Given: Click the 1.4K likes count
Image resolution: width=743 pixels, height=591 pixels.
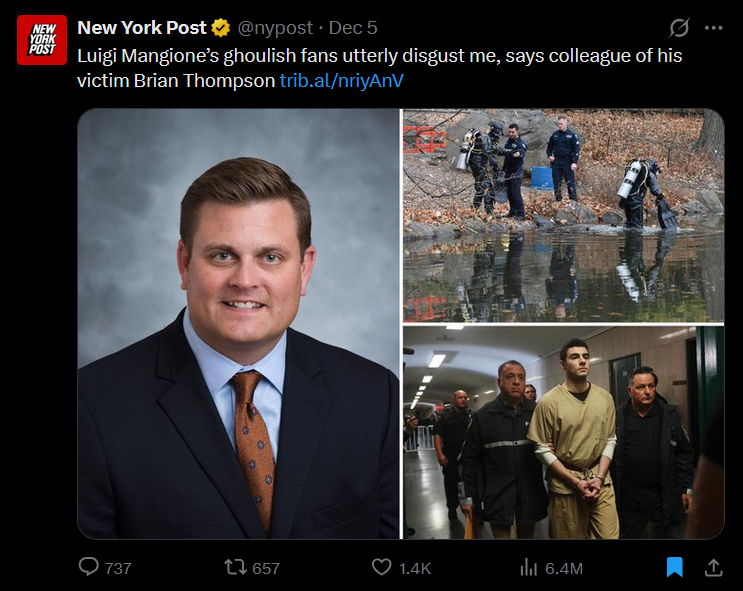Looking at the screenshot, I should pos(415,568).
